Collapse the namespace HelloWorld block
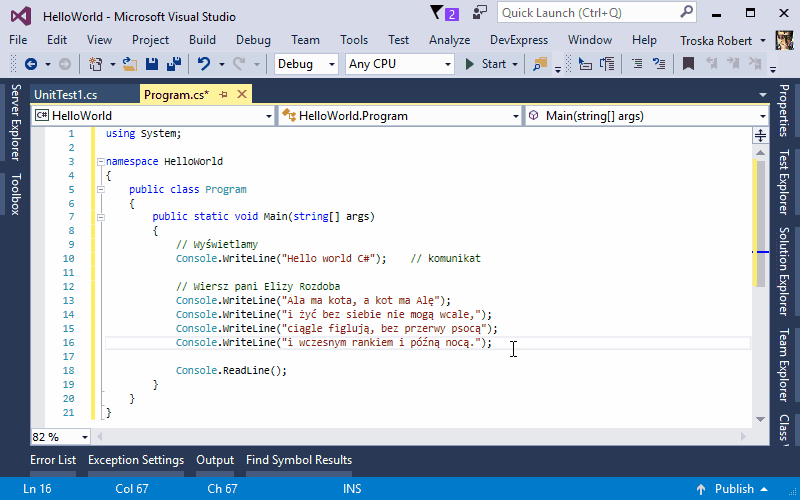Image resolution: width=800 pixels, height=500 pixels. tap(101, 162)
